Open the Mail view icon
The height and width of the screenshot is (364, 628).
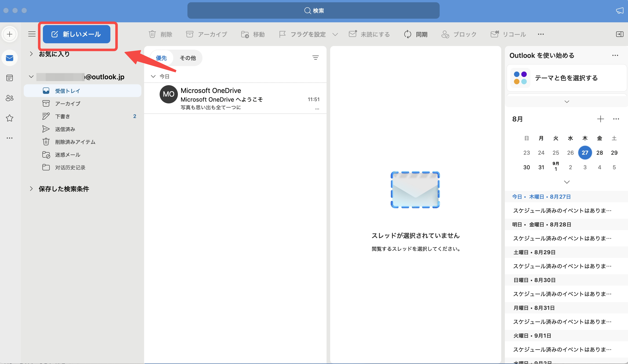[x=10, y=58]
